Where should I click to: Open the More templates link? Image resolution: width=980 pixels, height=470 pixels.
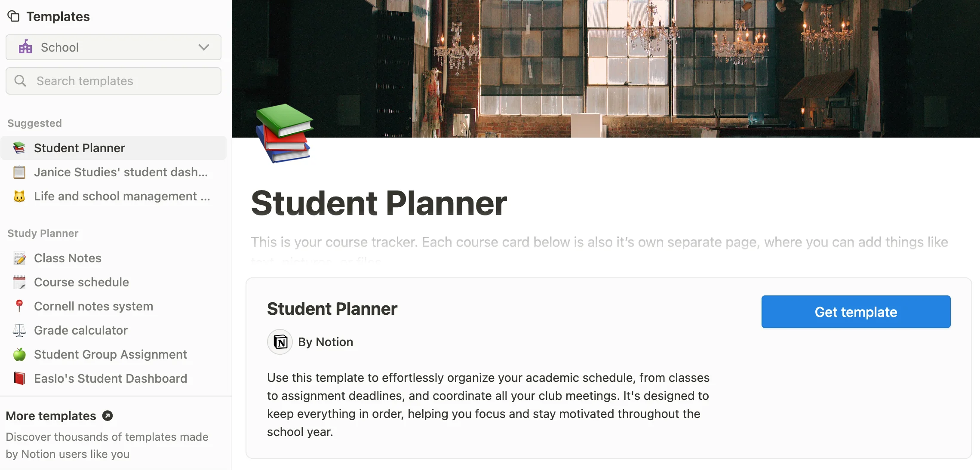tap(51, 416)
